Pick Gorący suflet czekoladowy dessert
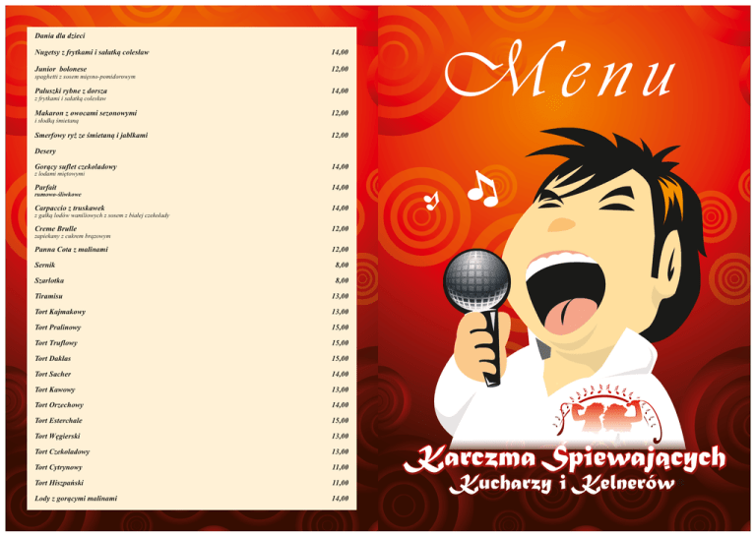Viewport: 756px width, 537px height. 75,166
